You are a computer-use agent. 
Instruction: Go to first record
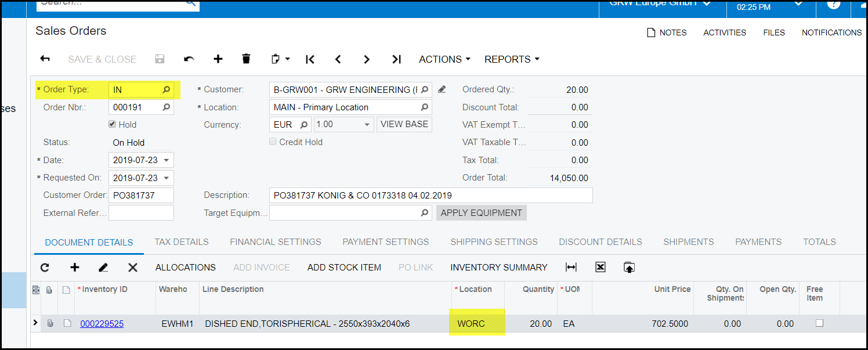coord(310,59)
